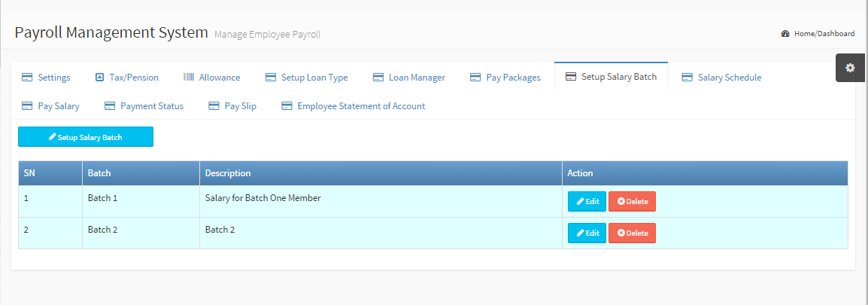868x305 pixels.
Task: Click the barcode icon beside Allowance
Action: point(189,78)
